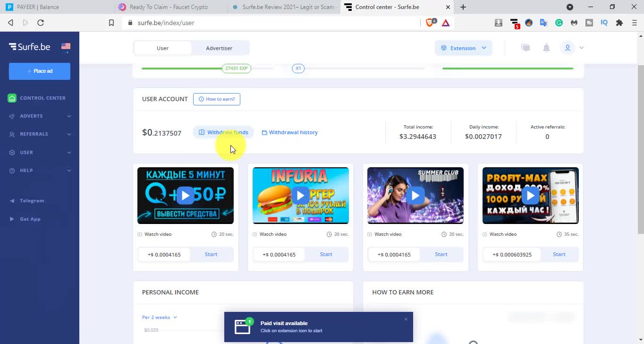Click the $0.2137507 account balance
The height and width of the screenshot is (344, 644).
161,133
